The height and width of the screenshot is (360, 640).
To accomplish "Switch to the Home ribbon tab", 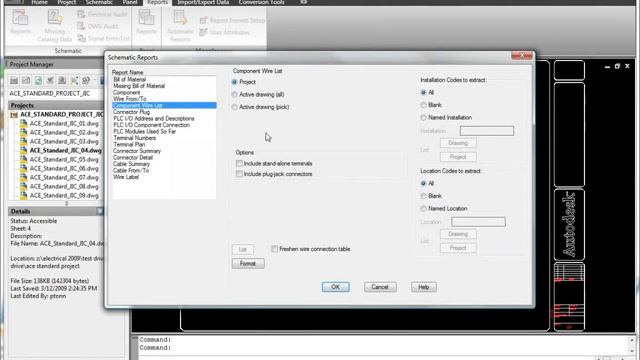I will click(40, 2).
